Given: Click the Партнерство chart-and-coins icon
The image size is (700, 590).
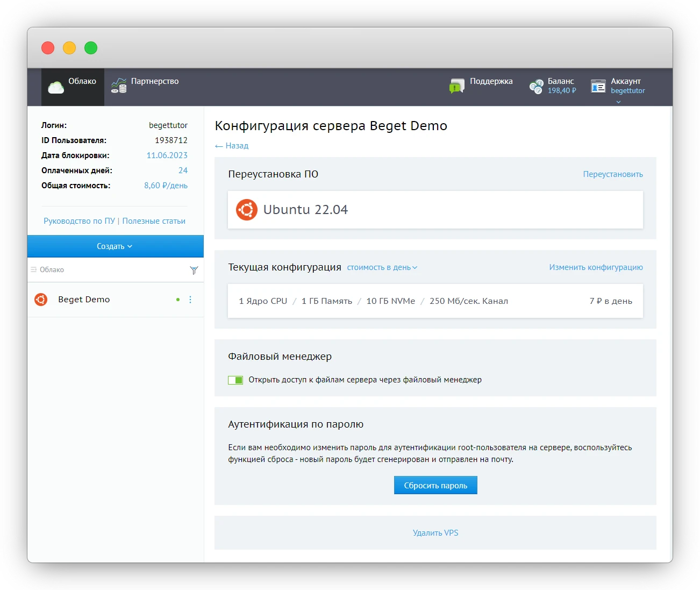Looking at the screenshot, I should (119, 86).
